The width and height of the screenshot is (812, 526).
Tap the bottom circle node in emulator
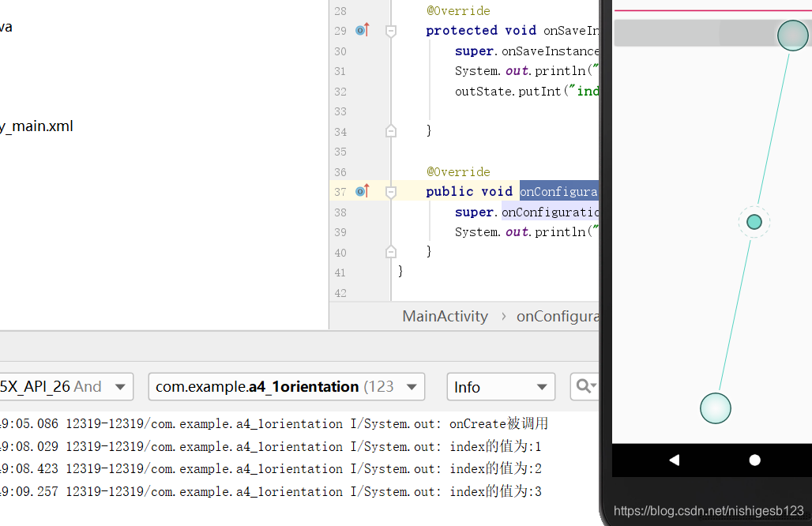(x=715, y=408)
